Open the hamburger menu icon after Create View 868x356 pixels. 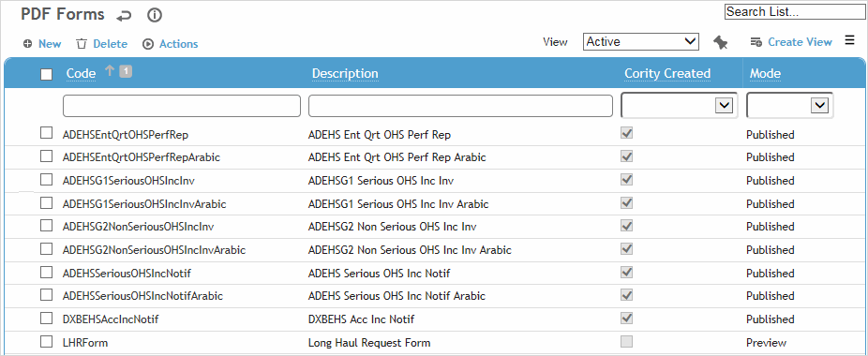[850, 40]
